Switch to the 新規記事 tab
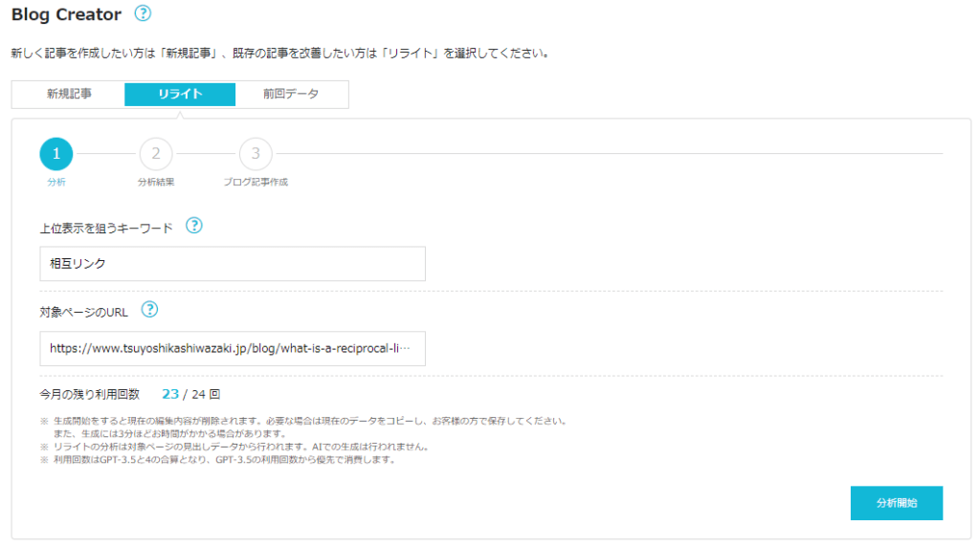 [x=69, y=94]
